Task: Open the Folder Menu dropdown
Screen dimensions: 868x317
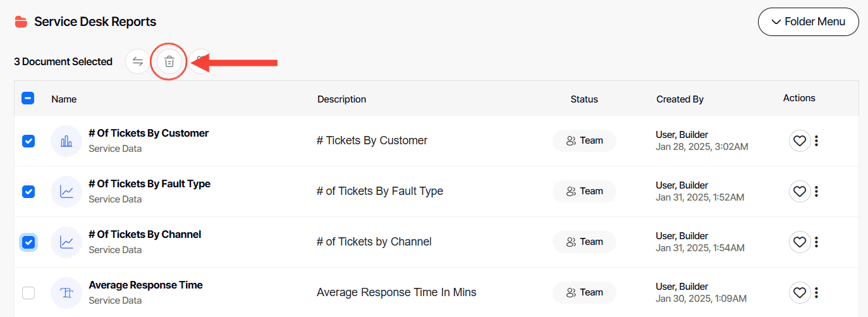Action: click(x=808, y=22)
